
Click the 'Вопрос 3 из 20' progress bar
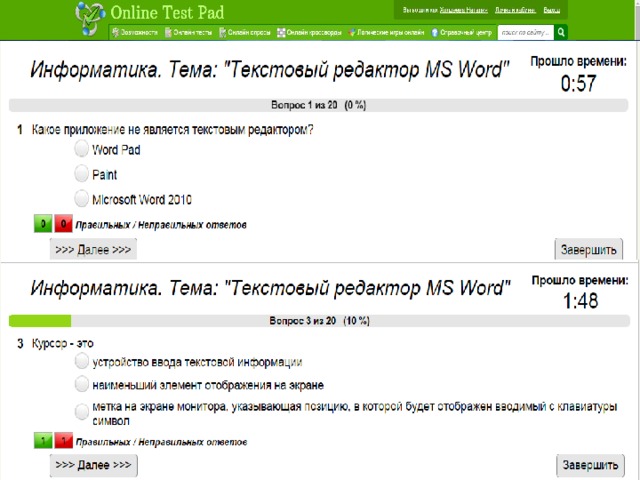(319, 321)
